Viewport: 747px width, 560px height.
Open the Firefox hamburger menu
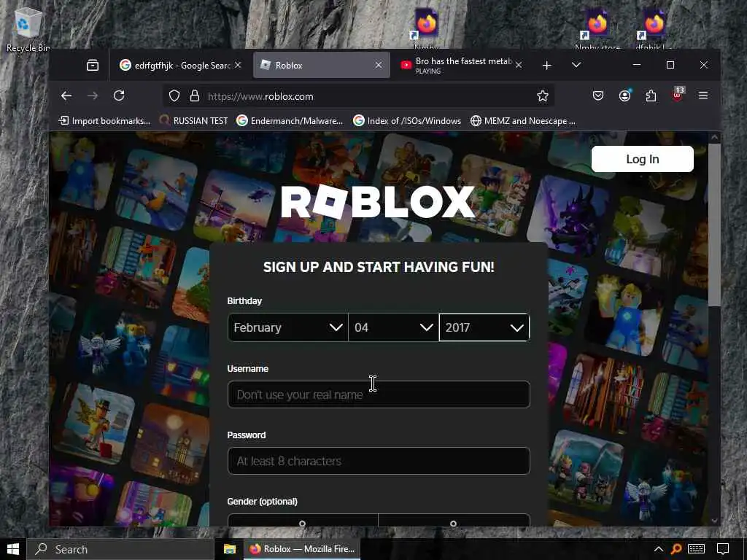(703, 96)
